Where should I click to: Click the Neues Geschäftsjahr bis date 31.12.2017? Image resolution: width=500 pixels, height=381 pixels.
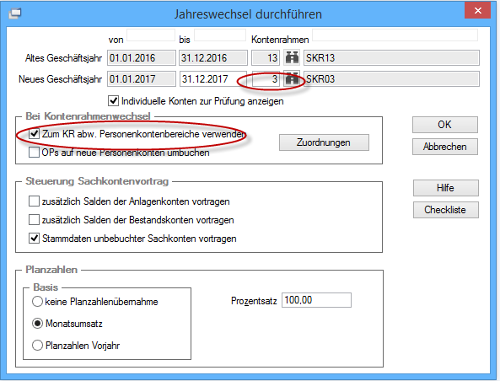[x=213, y=79]
